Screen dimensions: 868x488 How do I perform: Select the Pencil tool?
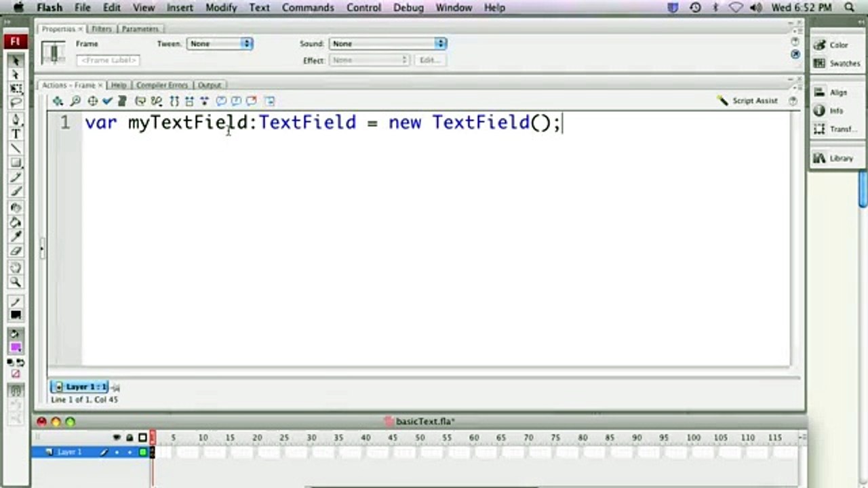click(16, 177)
